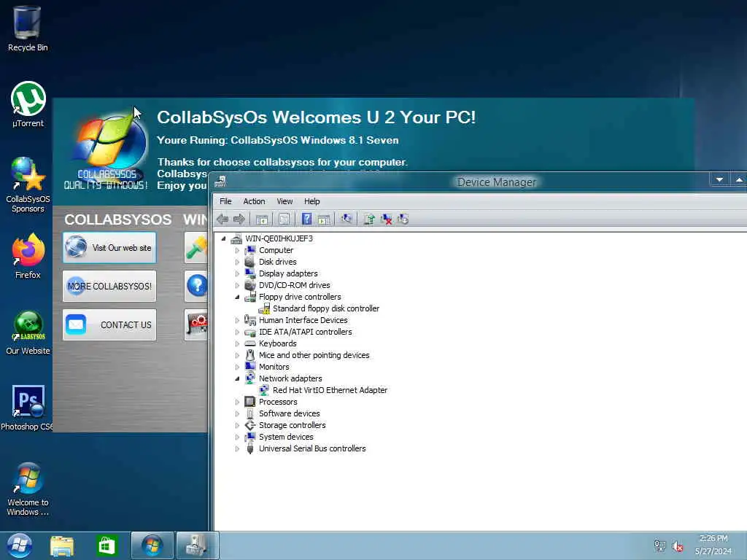Select the Welcome to Windows desktop shortcut
The height and width of the screenshot is (560, 747).
(x=28, y=489)
